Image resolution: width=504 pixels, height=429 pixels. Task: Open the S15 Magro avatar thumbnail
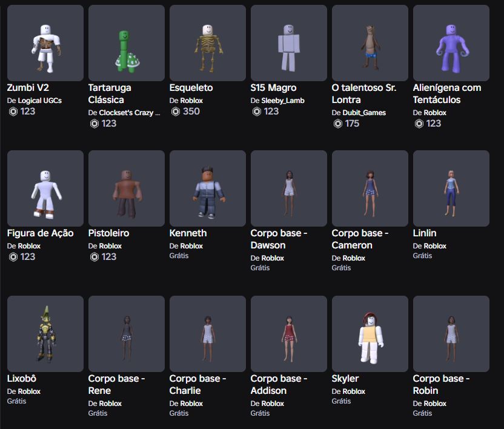(x=288, y=43)
